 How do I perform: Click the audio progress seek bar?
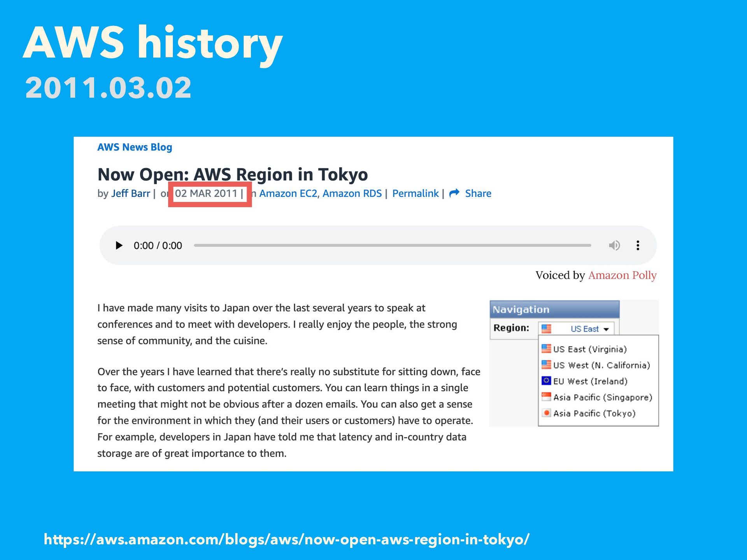click(392, 245)
